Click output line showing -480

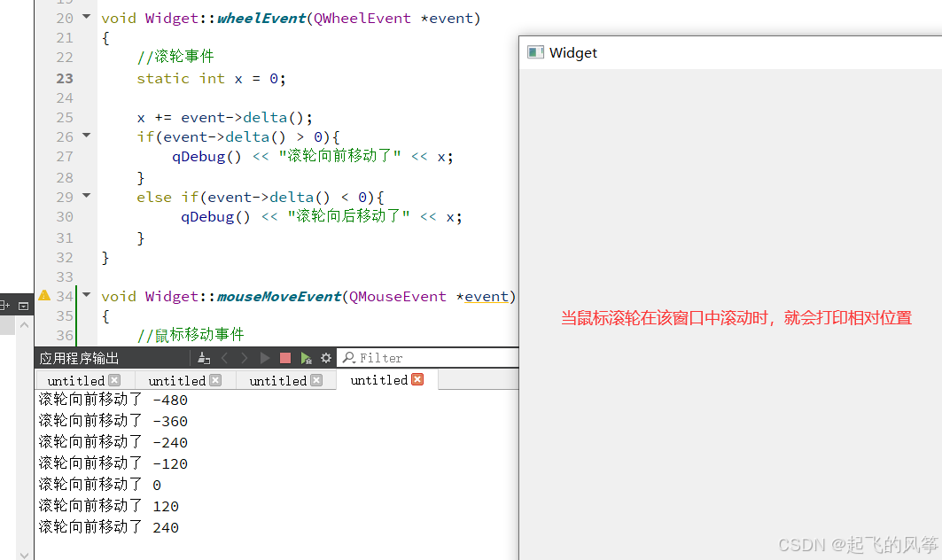113,400
